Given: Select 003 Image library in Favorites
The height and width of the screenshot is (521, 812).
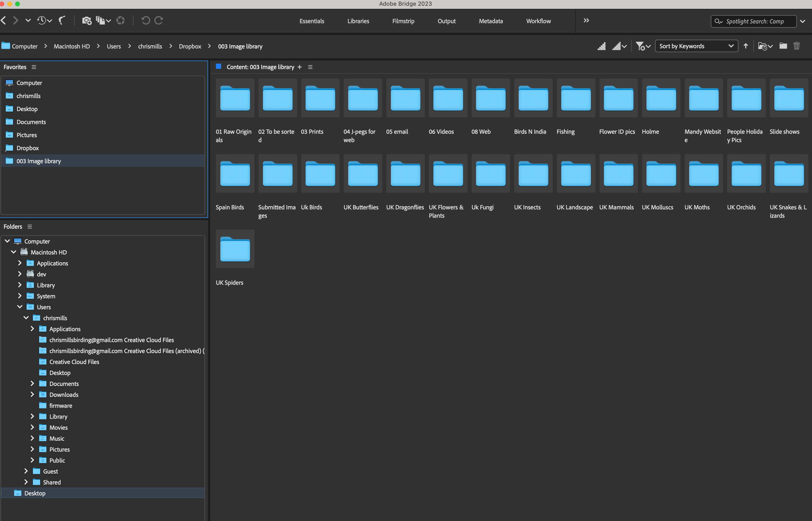Looking at the screenshot, I should [x=103, y=161].
